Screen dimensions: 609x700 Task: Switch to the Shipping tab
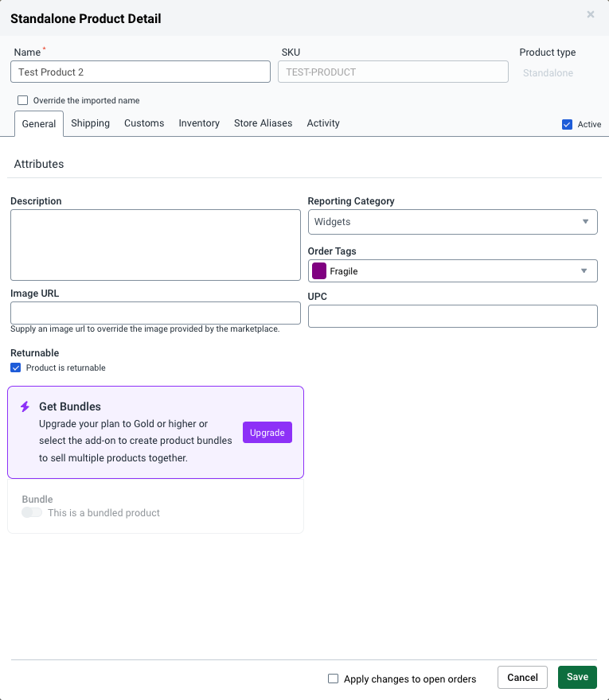pos(90,123)
